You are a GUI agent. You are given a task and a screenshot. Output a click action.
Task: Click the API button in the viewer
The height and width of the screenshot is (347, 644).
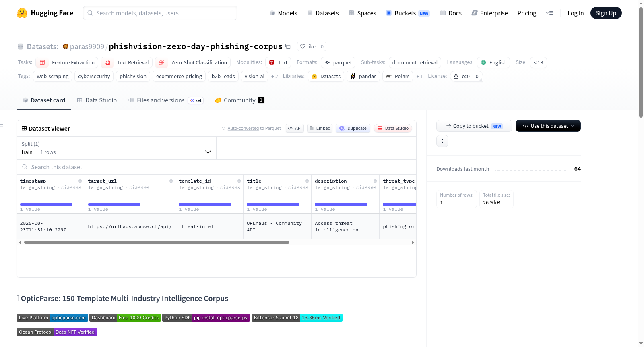pyautogui.click(x=295, y=128)
